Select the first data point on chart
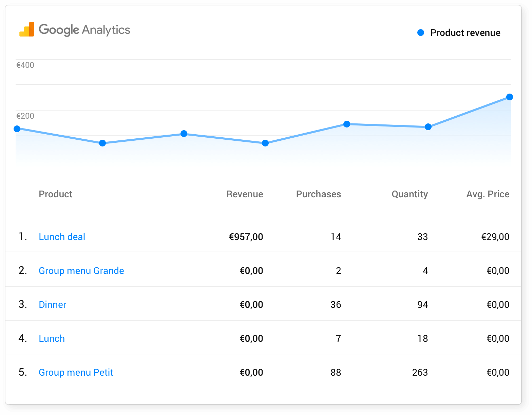The height and width of the screenshot is (415, 532). click(17, 129)
